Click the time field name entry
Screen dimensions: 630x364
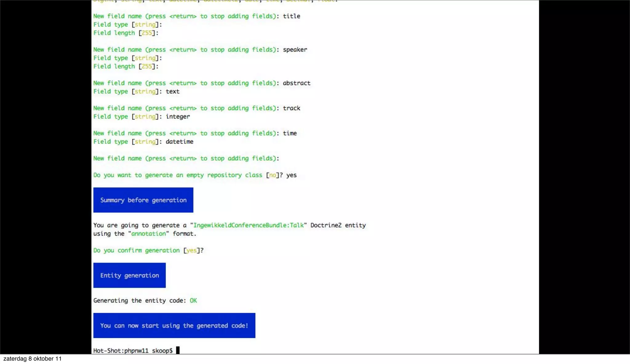[290, 133]
